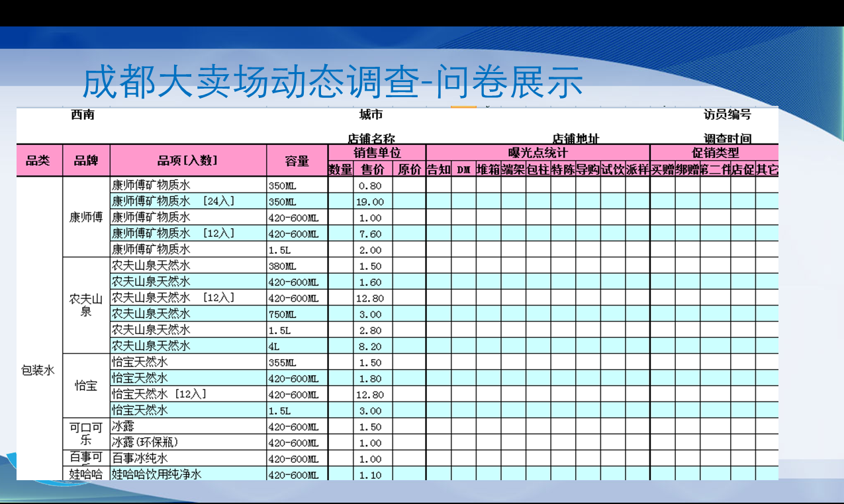844x504 pixels.
Task: Select the 店铺名称 label
Action: coord(371,139)
